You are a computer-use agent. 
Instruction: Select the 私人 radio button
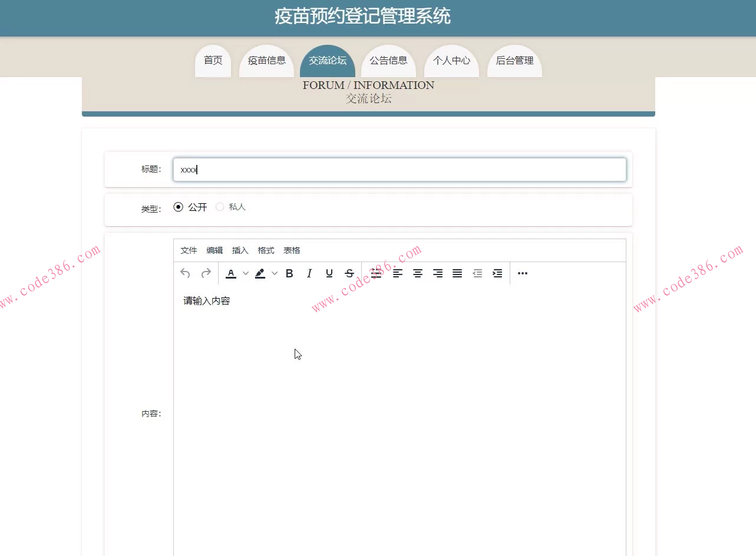[220, 206]
